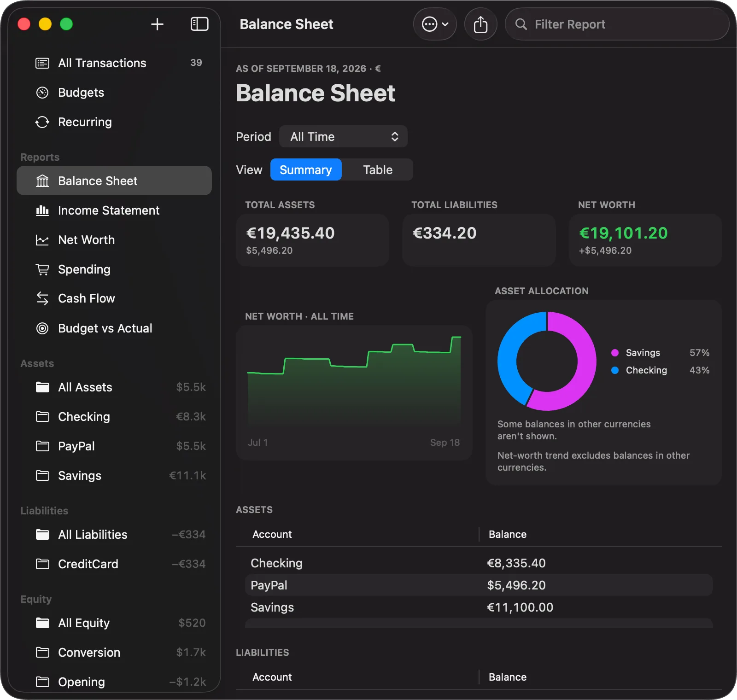Select the Savings row in Assets table

tap(479, 607)
